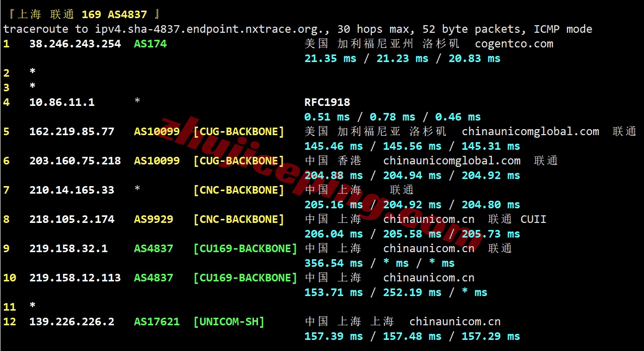The width and height of the screenshot is (644, 351).
Task: Click the 20.83 ms latency value
Action: pos(474,58)
